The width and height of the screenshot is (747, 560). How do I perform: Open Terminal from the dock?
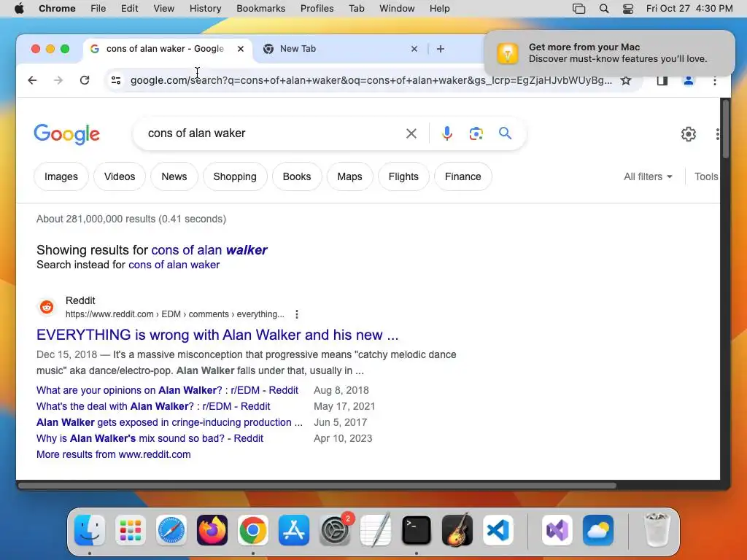[x=417, y=530]
